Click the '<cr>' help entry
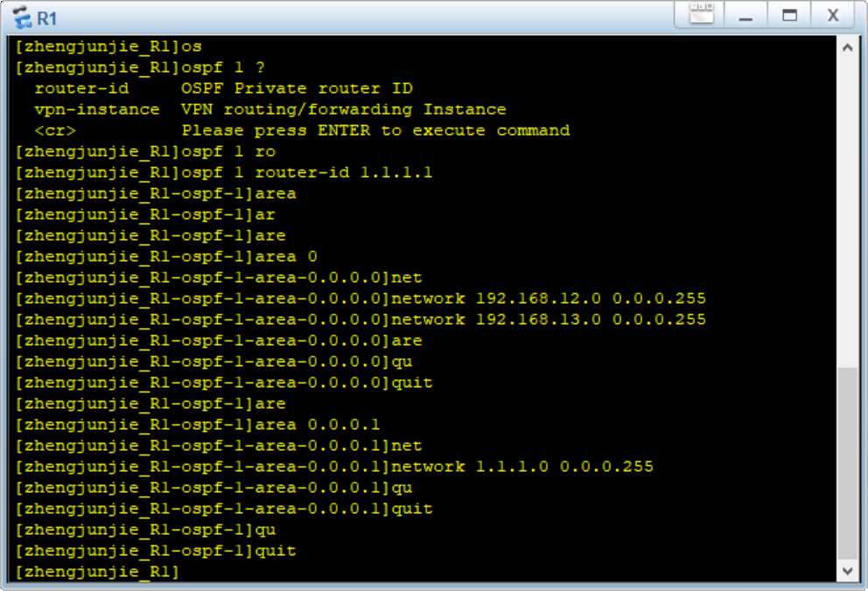 point(55,130)
